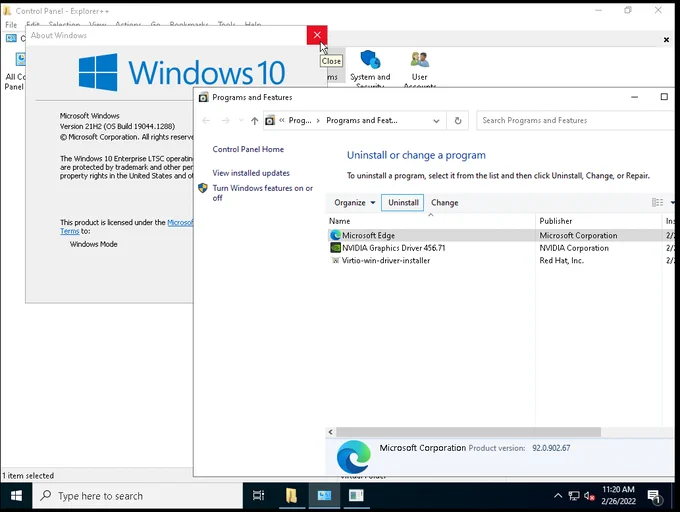680x512 pixels.
Task: Select the Microsoft Corporation publisher cell
Action: [x=578, y=235]
